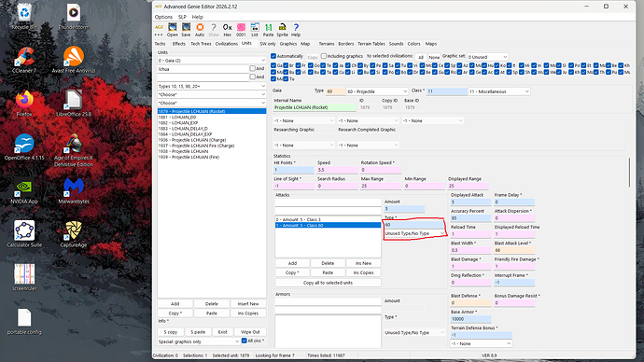Open LibreOffice 25.8 desktop icon
The height and width of the screenshot is (362, 644).
click(74, 104)
